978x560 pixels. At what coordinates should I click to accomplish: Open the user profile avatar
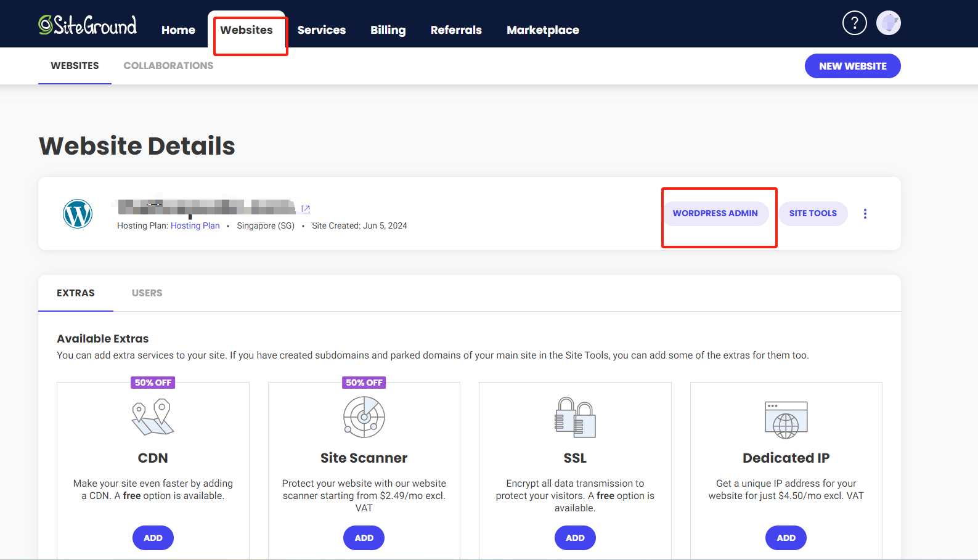coord(888,23)
